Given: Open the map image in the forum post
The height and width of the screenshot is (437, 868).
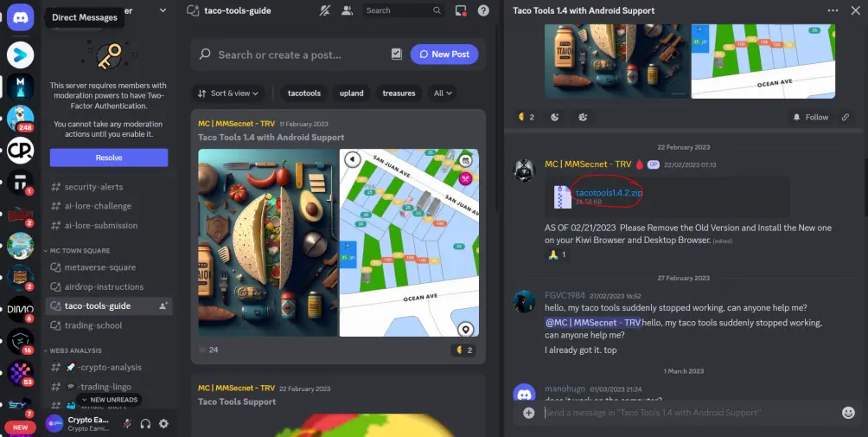Looking at the screenshot, I should click(x=409, y=242).
